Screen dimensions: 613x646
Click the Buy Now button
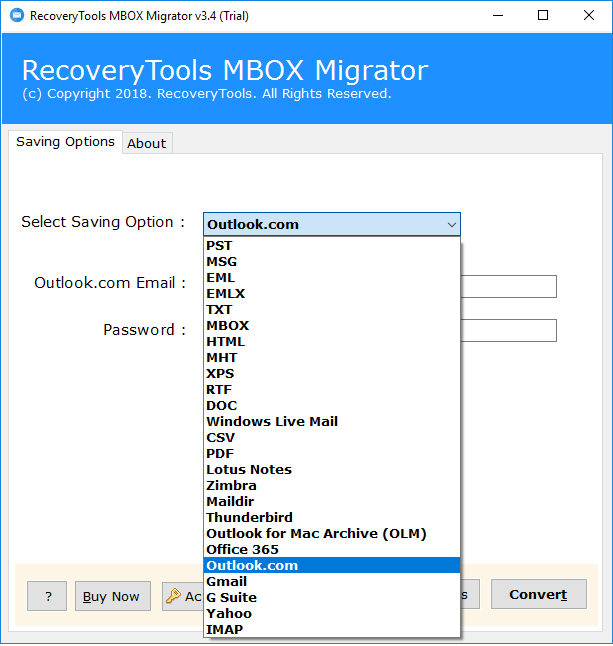point(112,596)
